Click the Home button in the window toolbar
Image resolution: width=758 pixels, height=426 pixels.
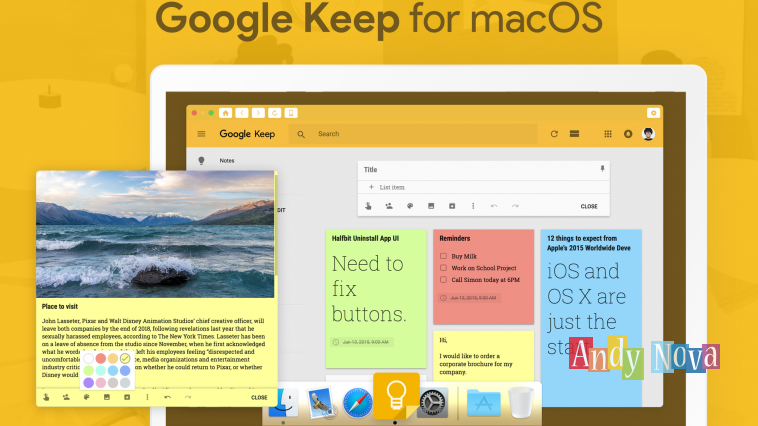click(x=225, y=113)
